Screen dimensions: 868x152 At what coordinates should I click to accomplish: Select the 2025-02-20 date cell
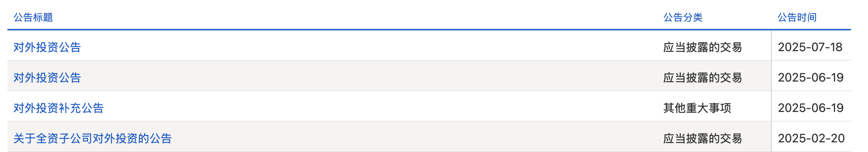tap(811, 138)
